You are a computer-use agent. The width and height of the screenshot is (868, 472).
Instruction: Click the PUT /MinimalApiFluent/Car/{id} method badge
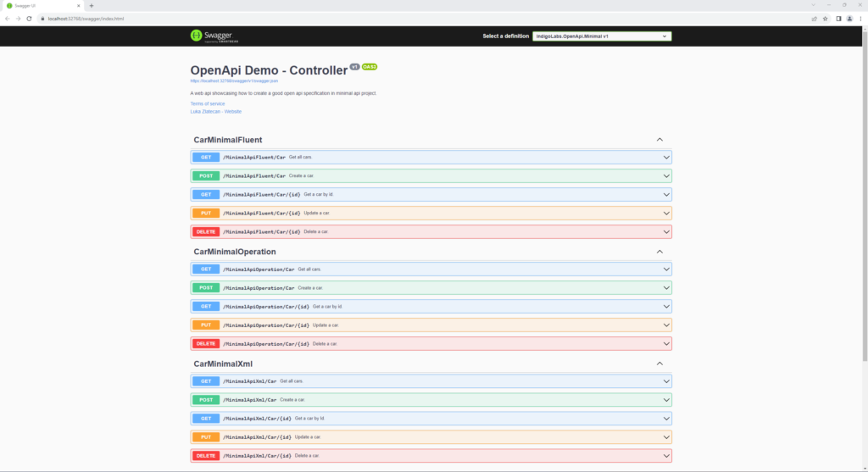(206, 214)
